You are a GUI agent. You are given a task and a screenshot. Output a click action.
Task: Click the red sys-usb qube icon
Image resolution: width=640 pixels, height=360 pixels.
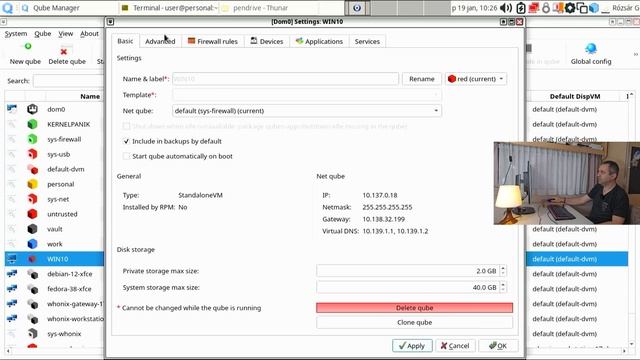coord(32,154)
